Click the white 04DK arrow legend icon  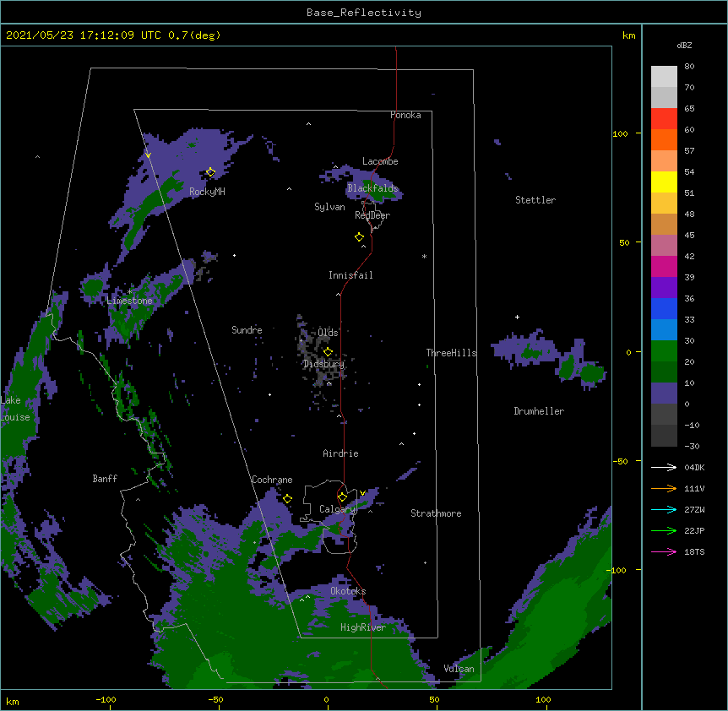(664, 467)
